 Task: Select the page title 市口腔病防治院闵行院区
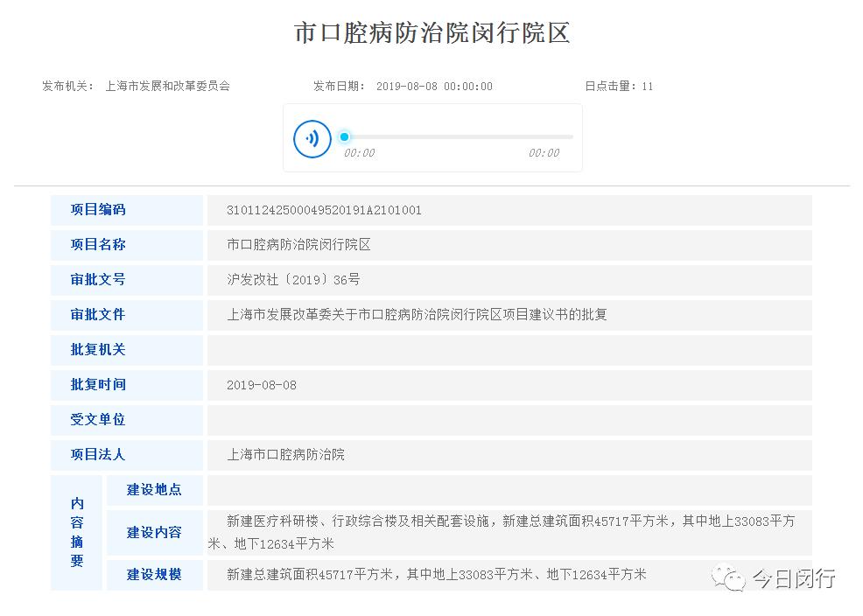click(431, 32)
